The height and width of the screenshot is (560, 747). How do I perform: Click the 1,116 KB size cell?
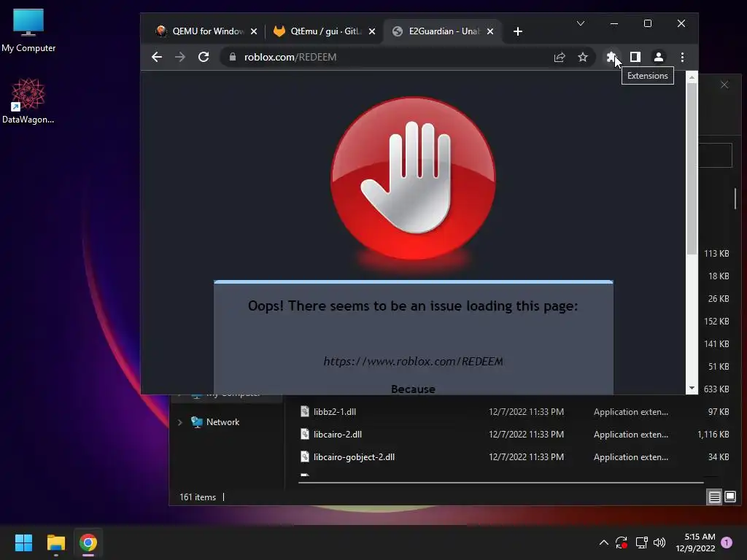[x=713, y=435]
